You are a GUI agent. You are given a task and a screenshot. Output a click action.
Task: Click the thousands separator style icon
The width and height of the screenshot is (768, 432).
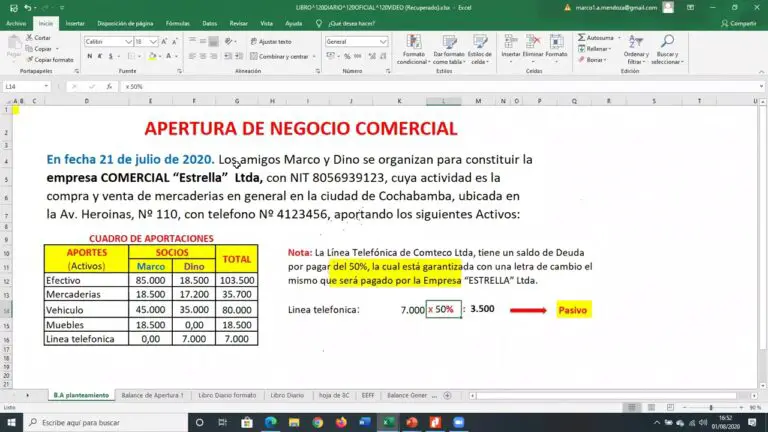coord(358,56)
